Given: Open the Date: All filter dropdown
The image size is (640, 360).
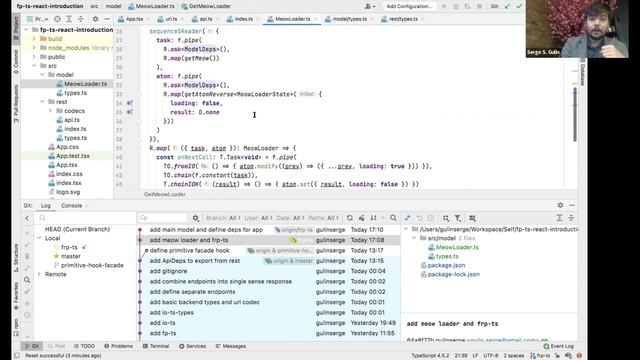Looking at the screenshot, I should pos(290,218).
